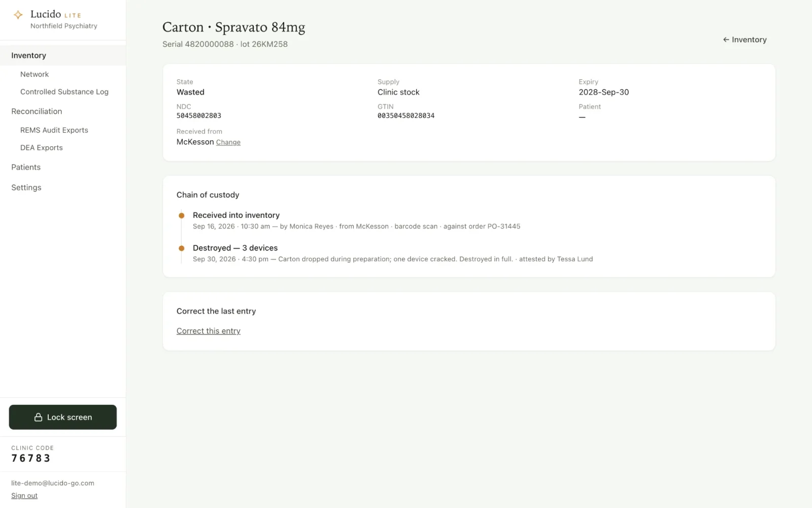This screenshot has width=812, height=508.
Task: Click the Change link next to McKesson
Action: coord(228,142)
